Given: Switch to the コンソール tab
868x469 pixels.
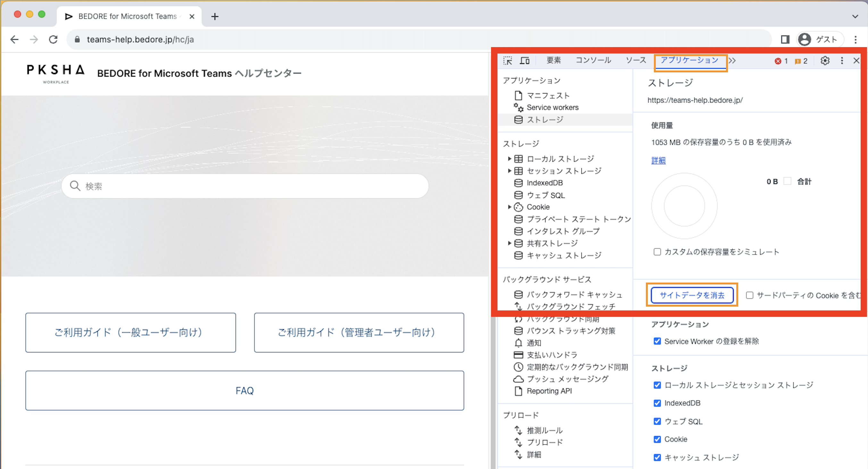Looking at the screenshot, I should click(x=593, y=60).
